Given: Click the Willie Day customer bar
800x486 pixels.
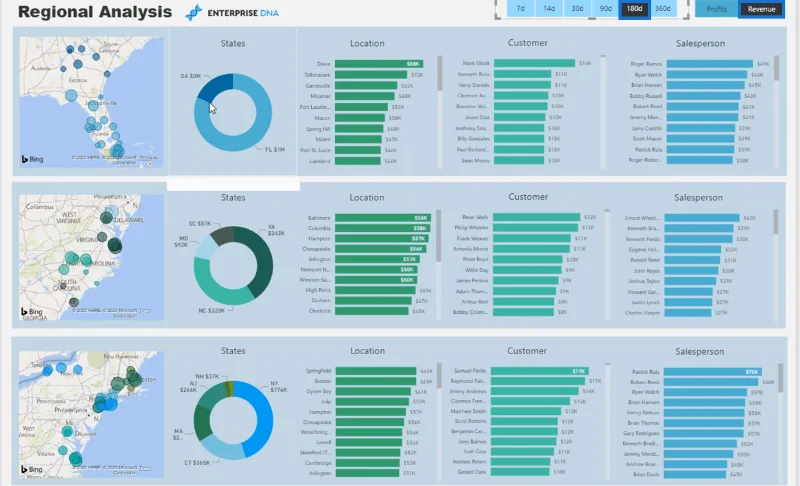Looking at the screenshot, I should pos(527,270).
